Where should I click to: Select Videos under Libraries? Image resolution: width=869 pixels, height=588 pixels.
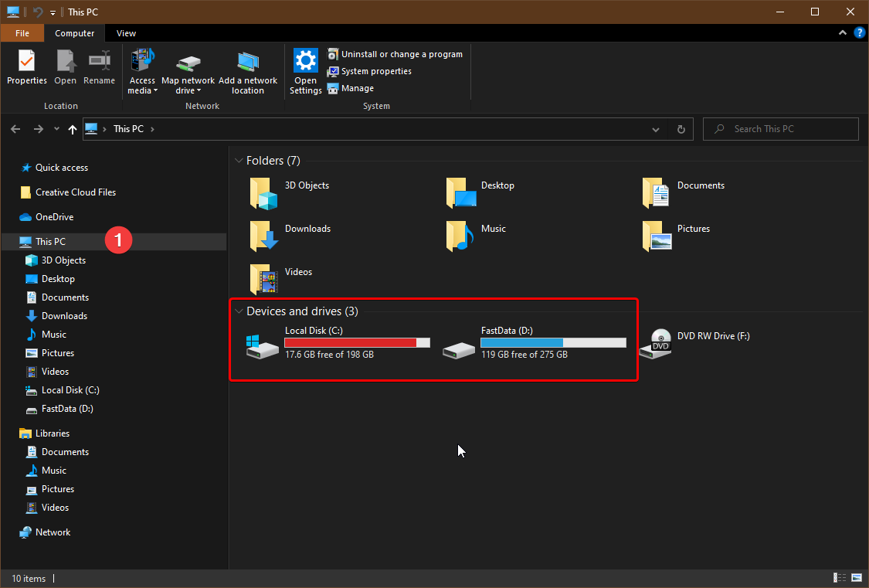tap(48, 508)
